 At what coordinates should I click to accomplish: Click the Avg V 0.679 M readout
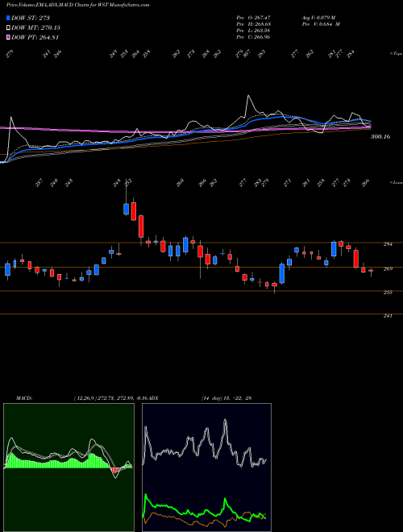click(x=318, y=17)
